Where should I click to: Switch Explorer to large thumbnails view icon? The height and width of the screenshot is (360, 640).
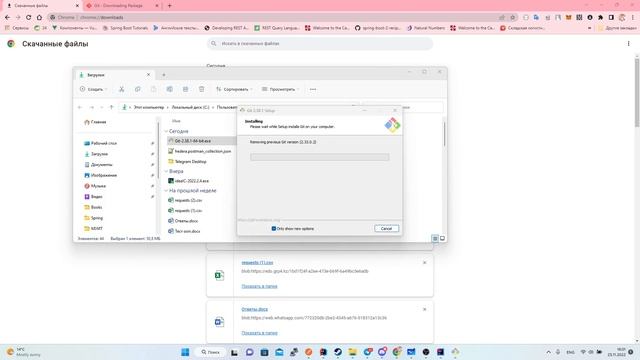coord(442,238)
